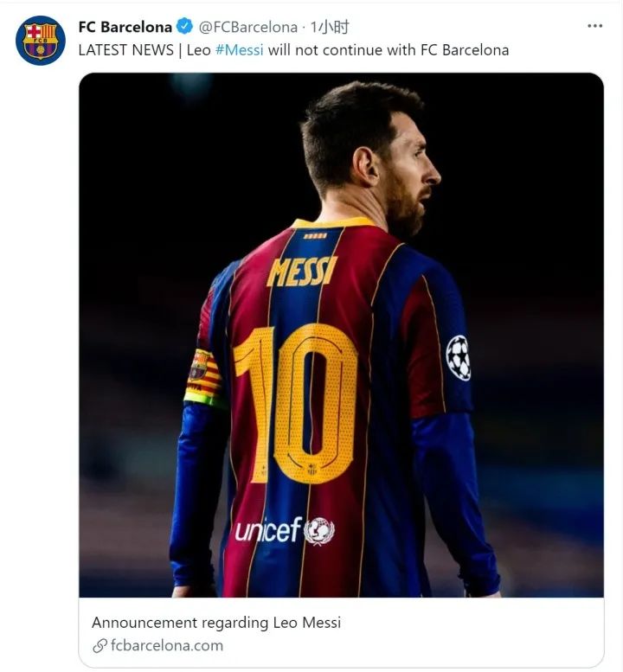Click the MESSI name printed on jersey
The image size is (623, 672).
[x=301, y=271]
